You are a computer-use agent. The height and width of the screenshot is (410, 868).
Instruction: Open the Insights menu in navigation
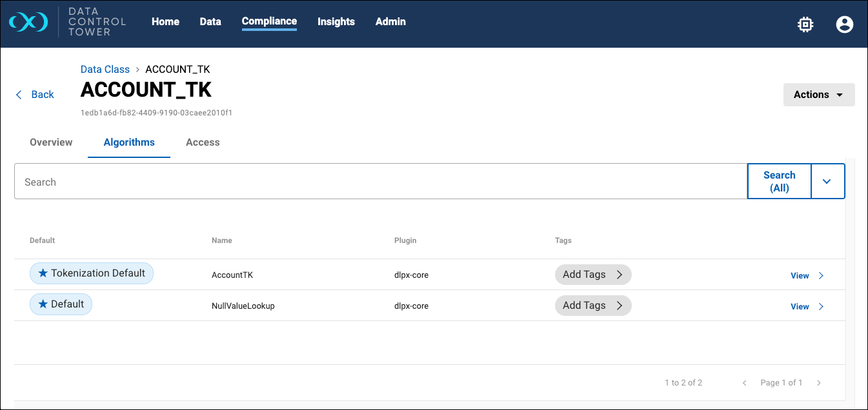(x=336, y=22)
